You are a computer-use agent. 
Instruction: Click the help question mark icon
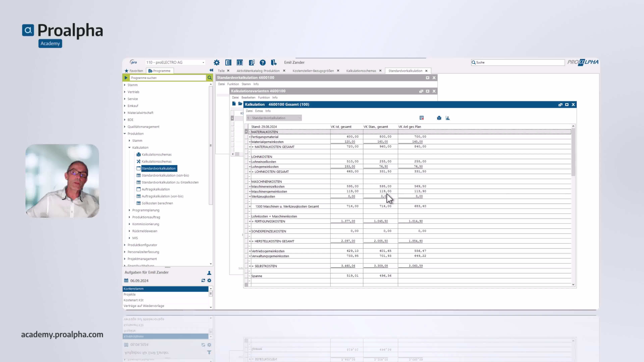click(262, 63)
